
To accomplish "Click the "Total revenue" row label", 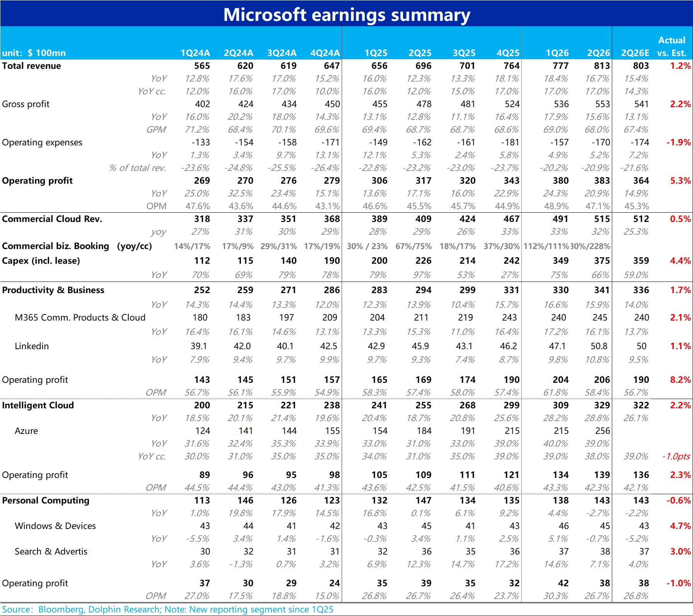I will point(31,66).
